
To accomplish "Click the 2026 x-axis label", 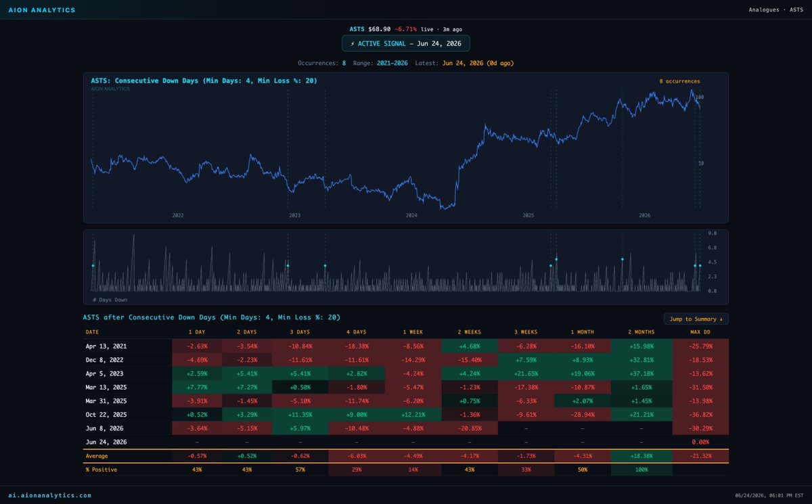I will point(645,215).
